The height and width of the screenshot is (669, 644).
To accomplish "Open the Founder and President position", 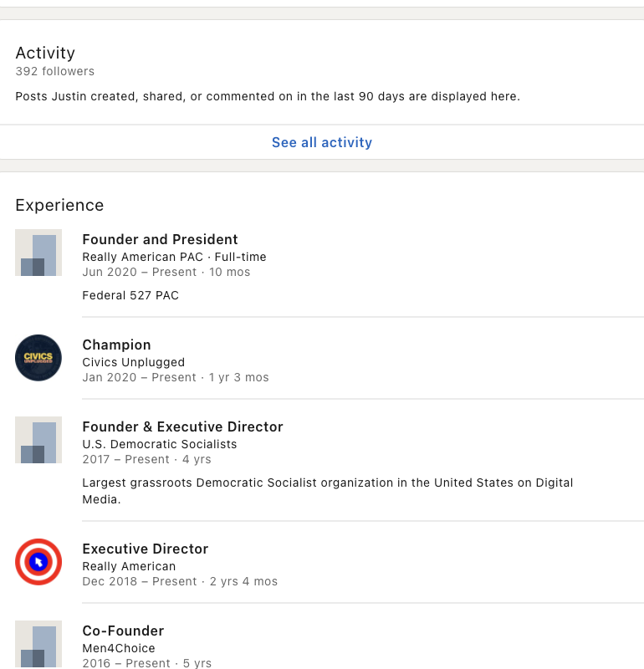I will pyautogui.click(x=160, y=239).
